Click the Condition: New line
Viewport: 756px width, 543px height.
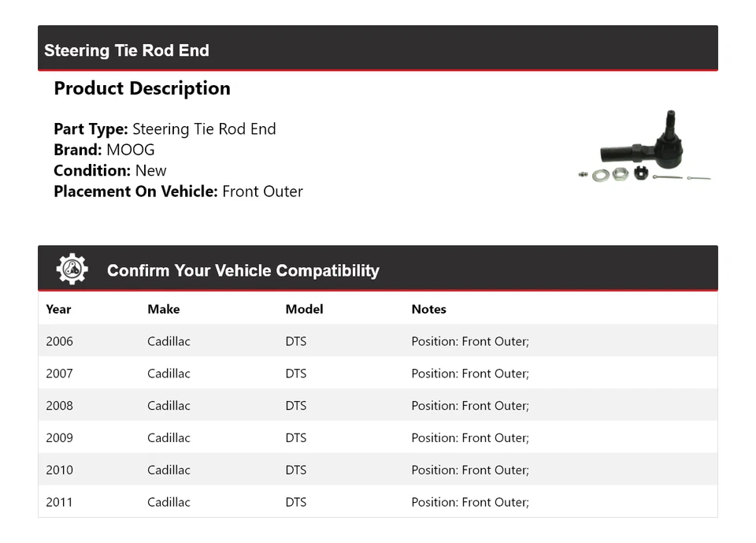[110, 170]
